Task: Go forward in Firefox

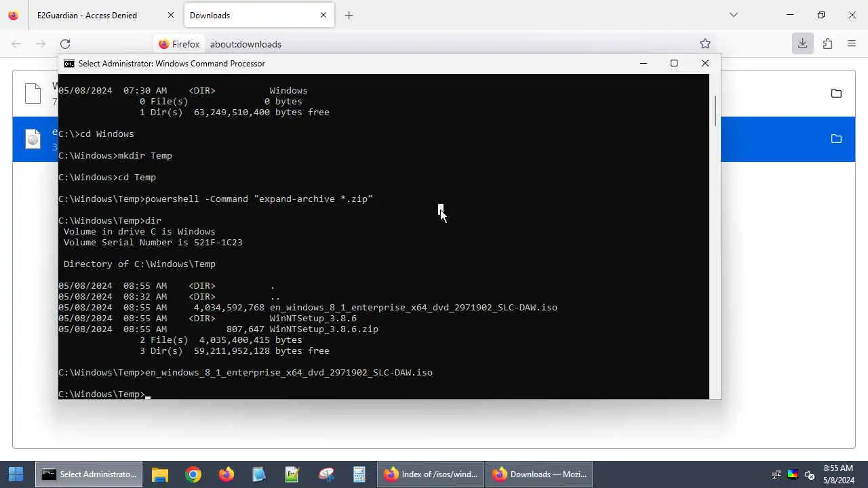Action: pyautogui.click(x=41, y=44)
